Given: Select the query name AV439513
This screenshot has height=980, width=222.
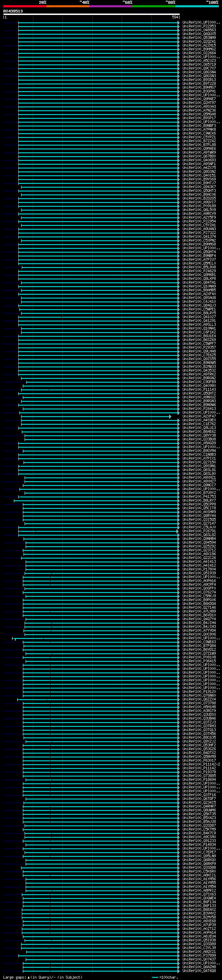Looking at the screenshot, I should click(13, 11).
